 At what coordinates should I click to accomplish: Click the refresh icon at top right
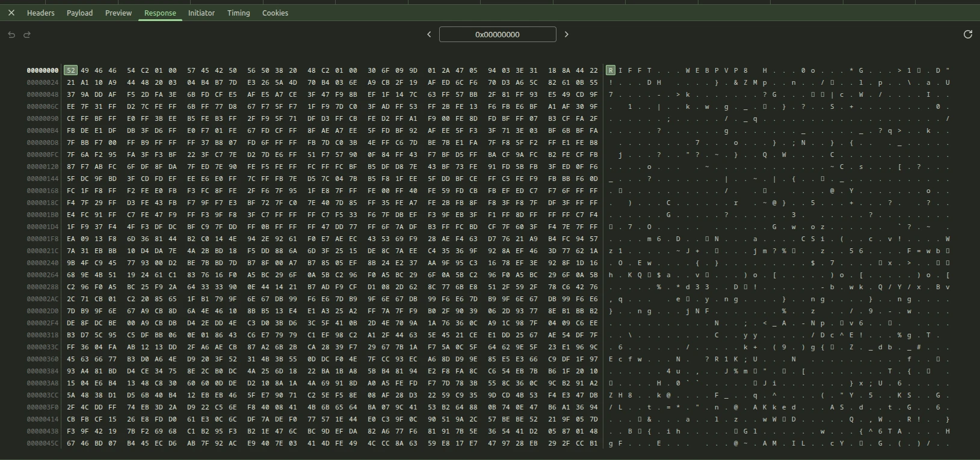[x=968, y=34]
